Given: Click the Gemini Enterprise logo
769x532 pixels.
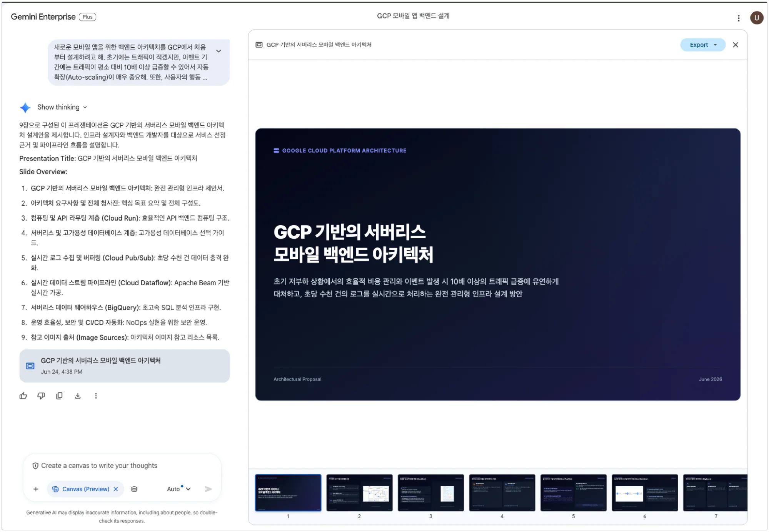Looking at the screenshot, I should click(43, 17).
